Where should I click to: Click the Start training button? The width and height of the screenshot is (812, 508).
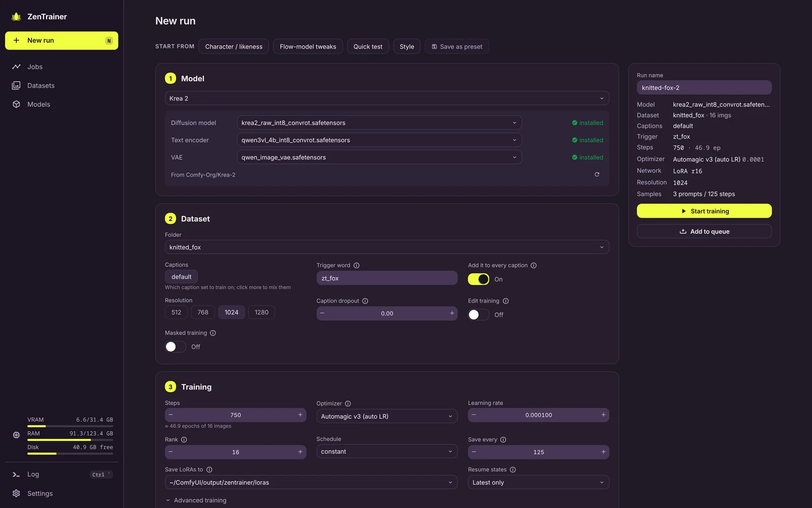point(704,211)
